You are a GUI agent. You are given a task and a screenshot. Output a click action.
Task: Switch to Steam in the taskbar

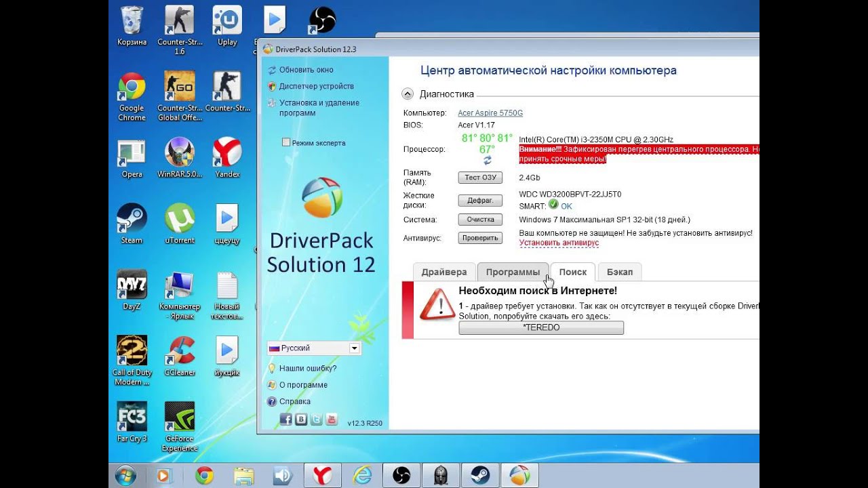coord(480,476)
